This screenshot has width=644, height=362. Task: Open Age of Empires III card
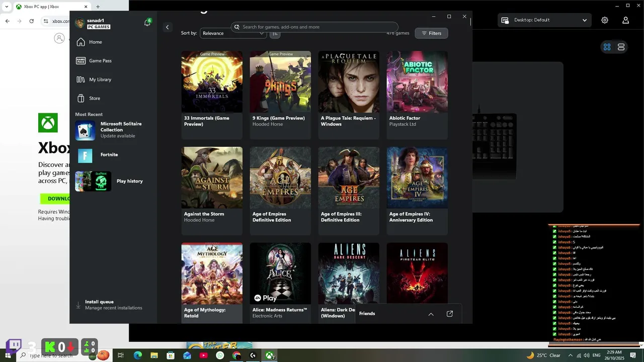349,191
